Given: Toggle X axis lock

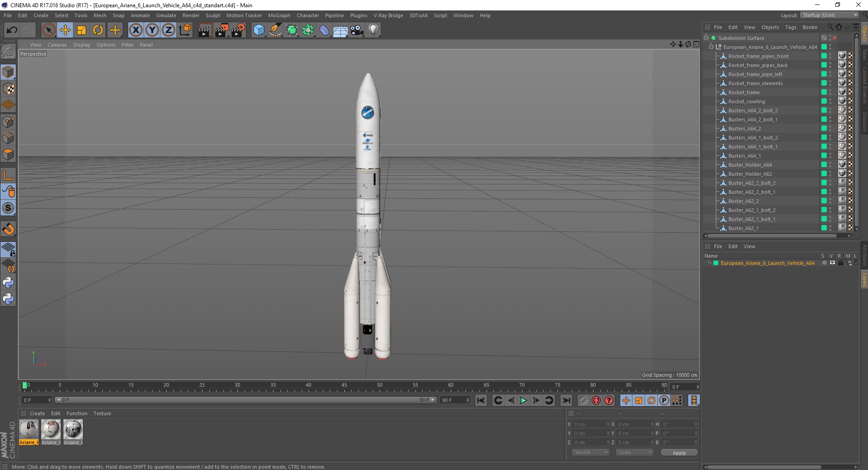Looking at the screenshot, I should click(x=135, y=30).
